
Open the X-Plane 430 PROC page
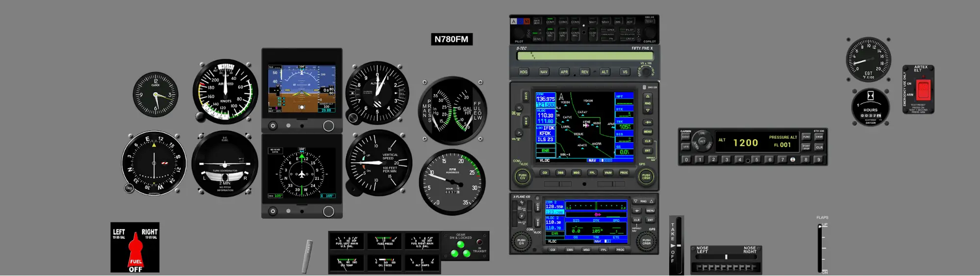[621, 250]
